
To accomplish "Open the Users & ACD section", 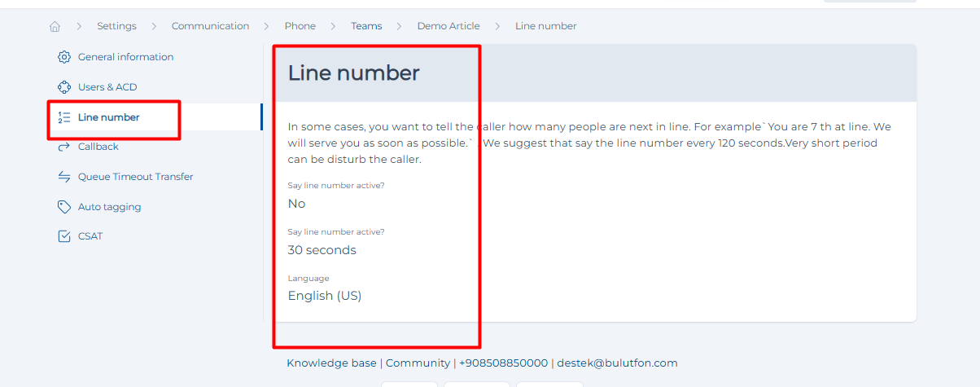I will point(107,87).
